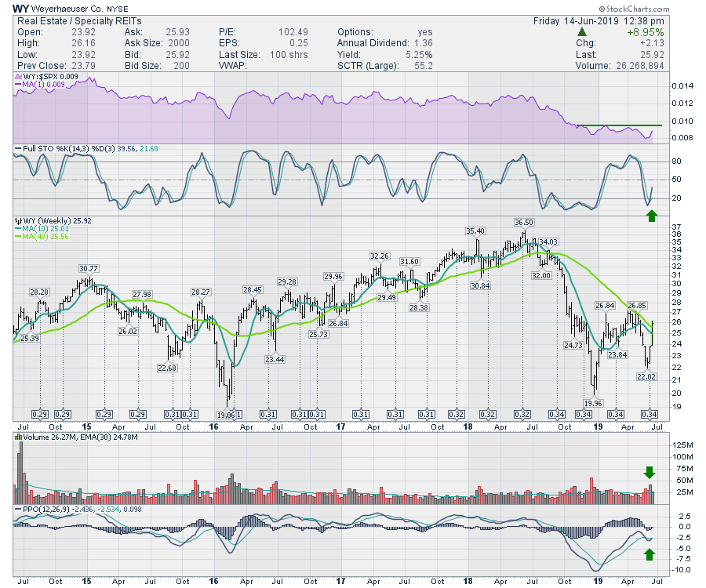The height and width of the screenshot is (588, 706).
Task: Click the MA(10) 25.01 legend label
Action: point(45,229)
